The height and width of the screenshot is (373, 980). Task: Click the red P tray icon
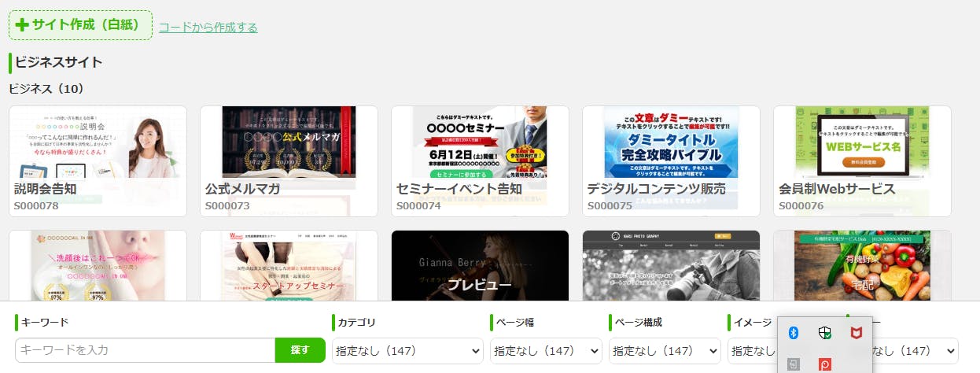click(824, 364)
